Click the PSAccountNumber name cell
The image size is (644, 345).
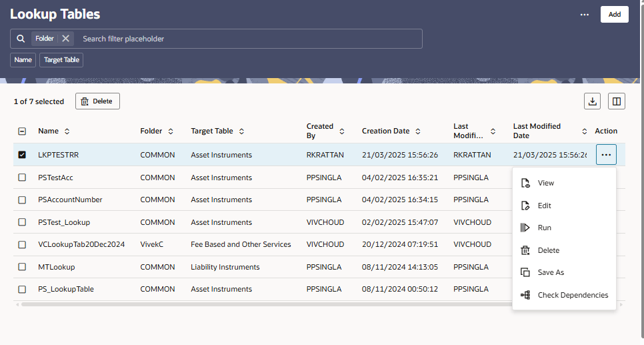(70, 200)
